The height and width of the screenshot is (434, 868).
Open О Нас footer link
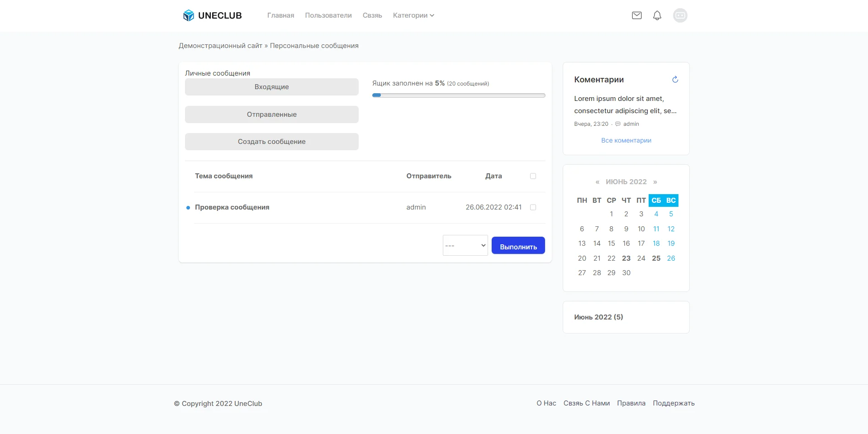546,403
